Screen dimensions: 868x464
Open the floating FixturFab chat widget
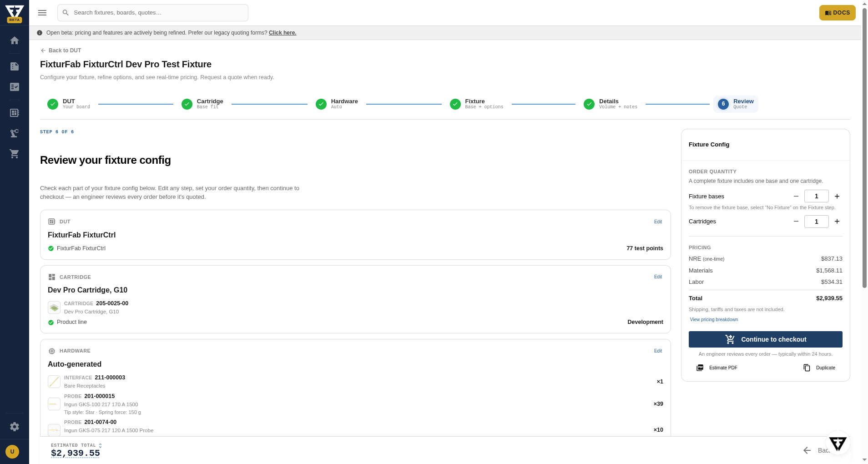838,443
